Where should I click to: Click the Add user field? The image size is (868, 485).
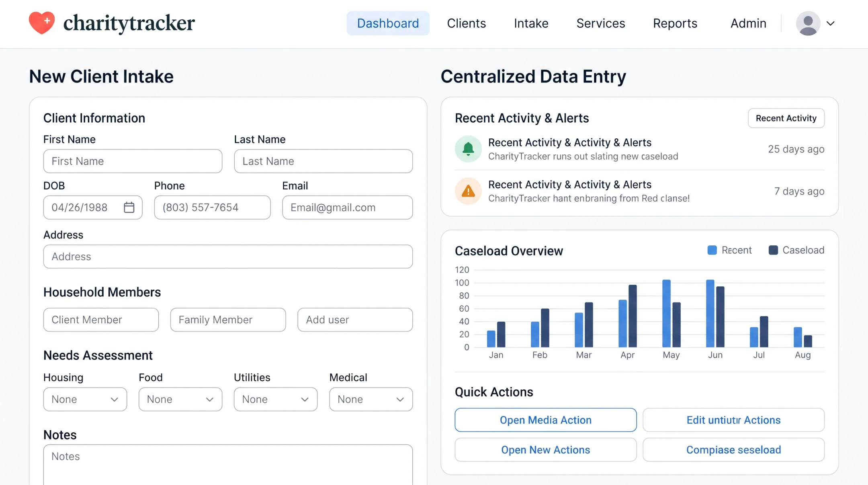pos(355,320)
